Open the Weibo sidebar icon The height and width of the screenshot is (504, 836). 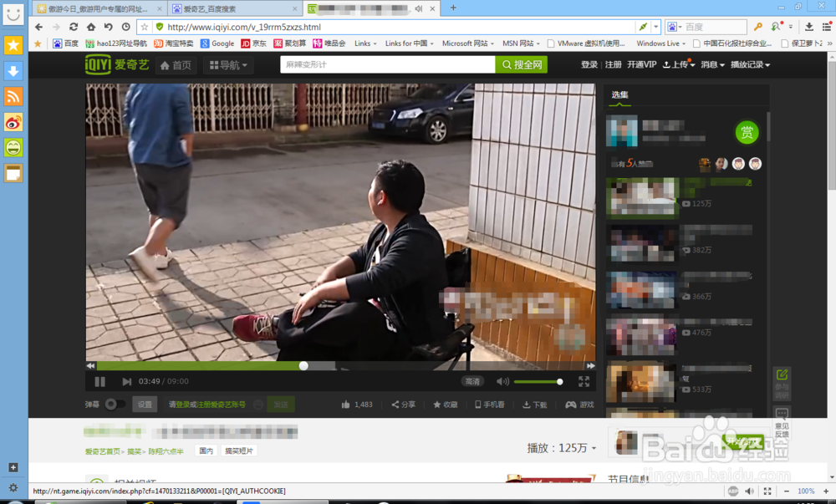13,123
